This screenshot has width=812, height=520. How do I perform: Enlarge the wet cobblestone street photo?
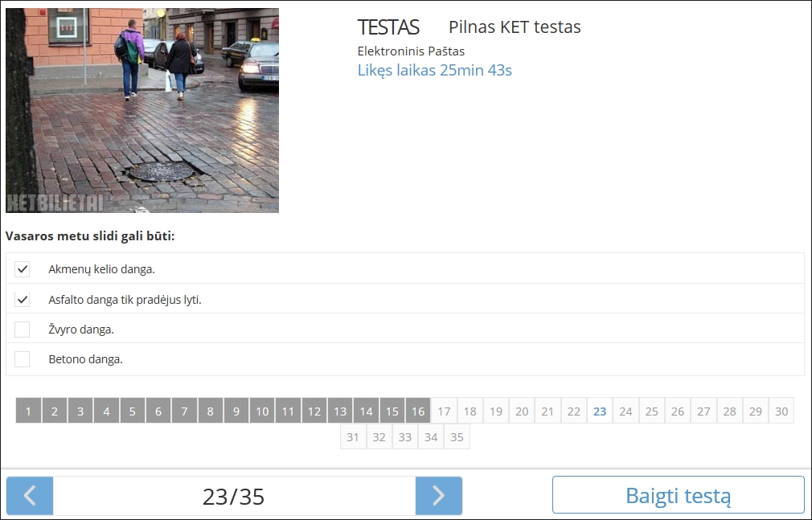[142, 110]
